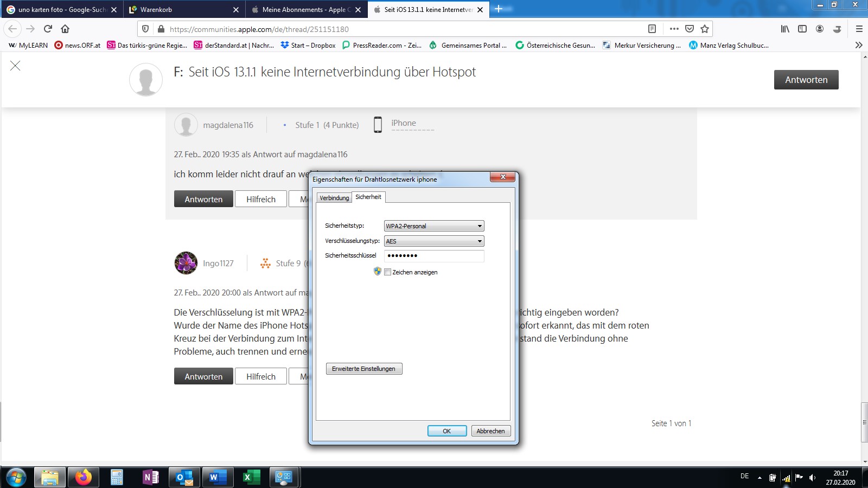This screenshot has width=868, height=488.
Task: Open the network control panel taskbar item
Action: pyautogui.click(x=284, y=477)
